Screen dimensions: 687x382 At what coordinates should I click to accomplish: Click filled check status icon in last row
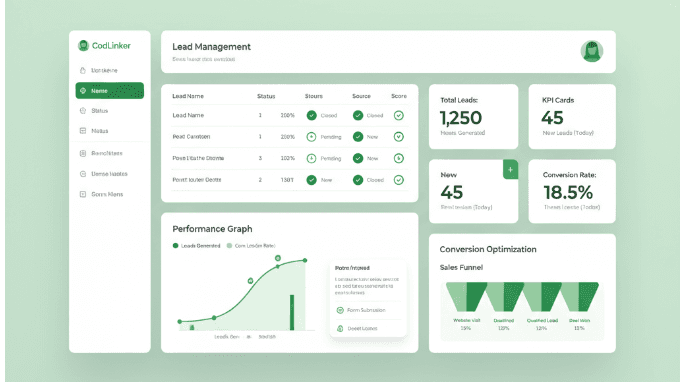pos(312,180)
